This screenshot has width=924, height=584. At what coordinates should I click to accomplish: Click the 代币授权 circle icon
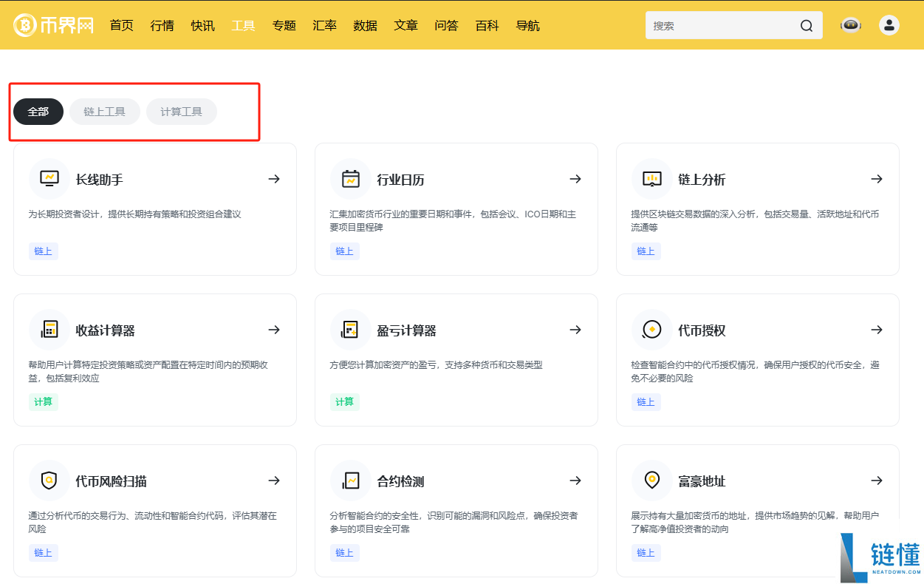(652, 330)
